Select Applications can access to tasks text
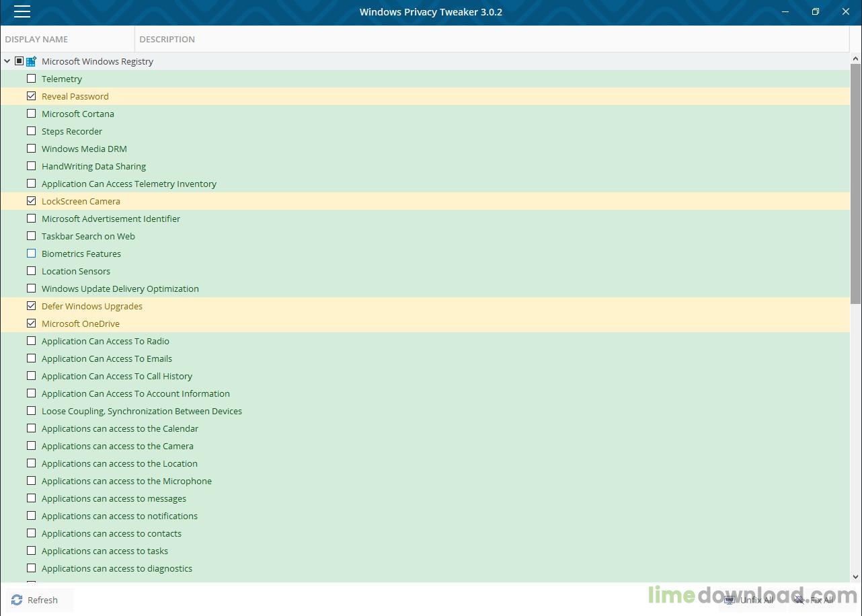862x616 pixels. 105,551
